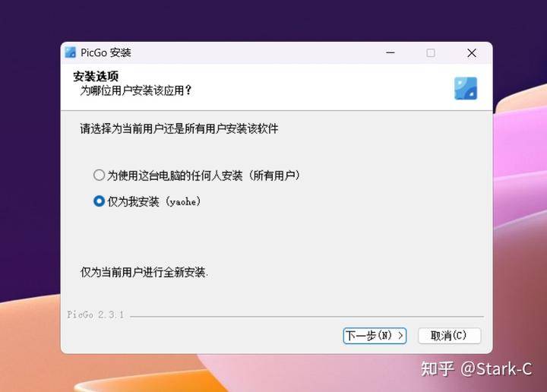Click the disabled maximize button
This screenshot has height=392, width=547.
coord(431,53)
